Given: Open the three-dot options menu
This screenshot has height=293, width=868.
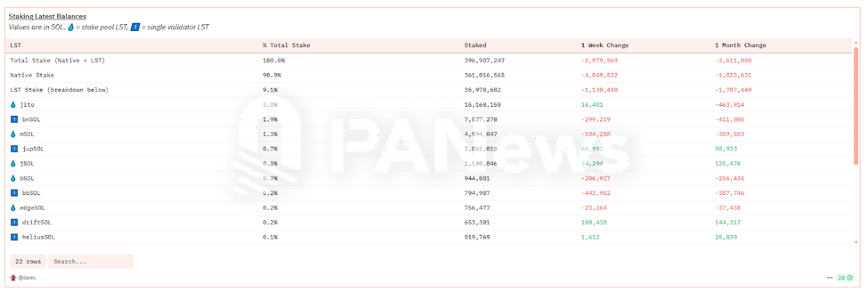Looking at the screenshot, I should click(829, 278).
